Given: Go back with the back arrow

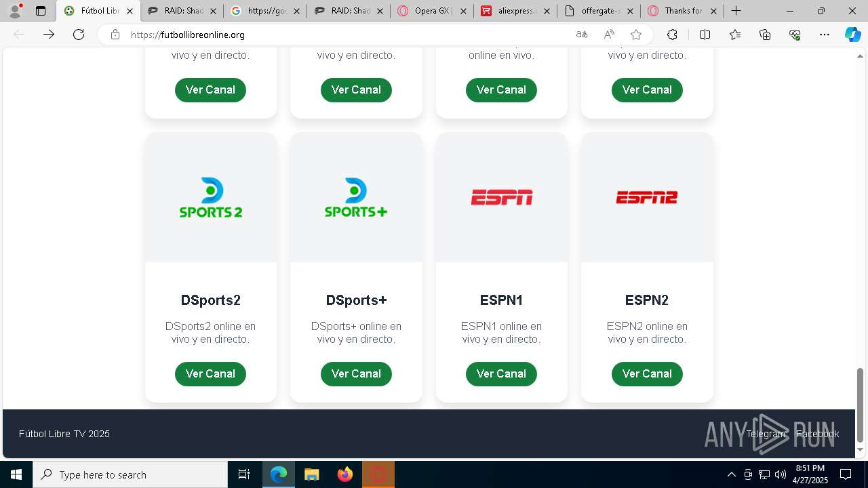Looking at the screenshot, I should pos(19,35).
